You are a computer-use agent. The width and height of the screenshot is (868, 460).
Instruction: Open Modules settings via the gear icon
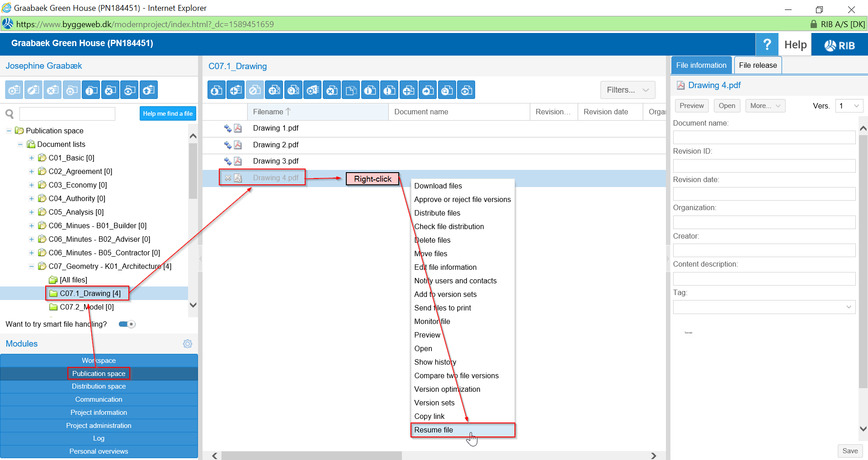[x=188, y=344]
